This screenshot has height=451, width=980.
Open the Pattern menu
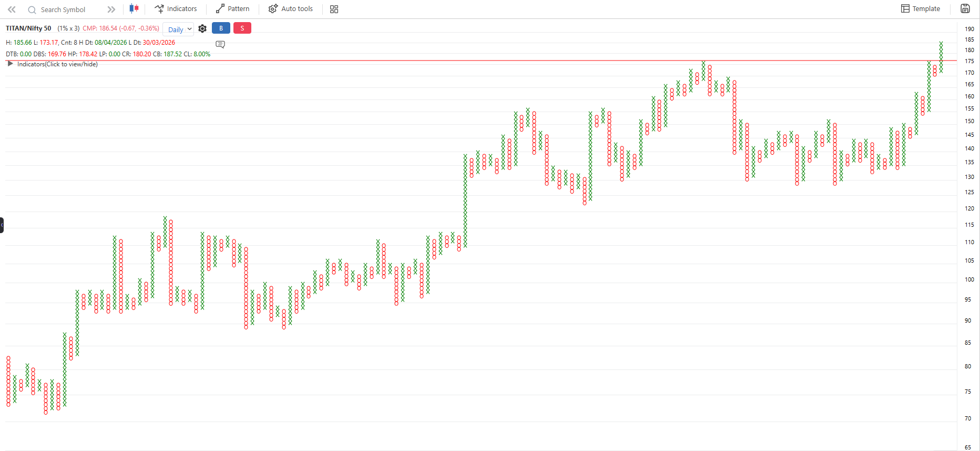[x=232, y=9]
